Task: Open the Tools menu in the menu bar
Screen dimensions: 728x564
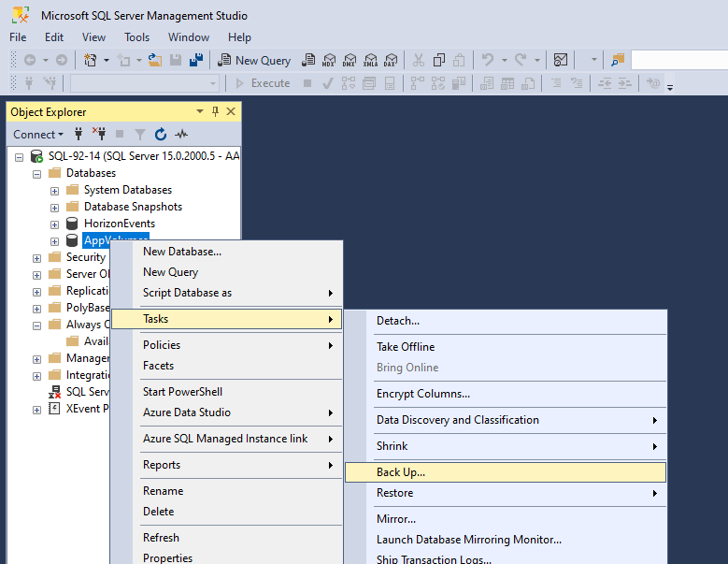Action: (x=136, y=37)
